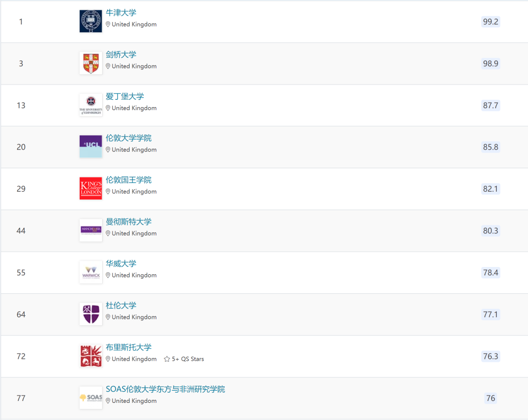The height and width of the screenshot is (420, 528).
Task: Click 'United Kingdom' under 杜伦大学
Action: (134, 317)
